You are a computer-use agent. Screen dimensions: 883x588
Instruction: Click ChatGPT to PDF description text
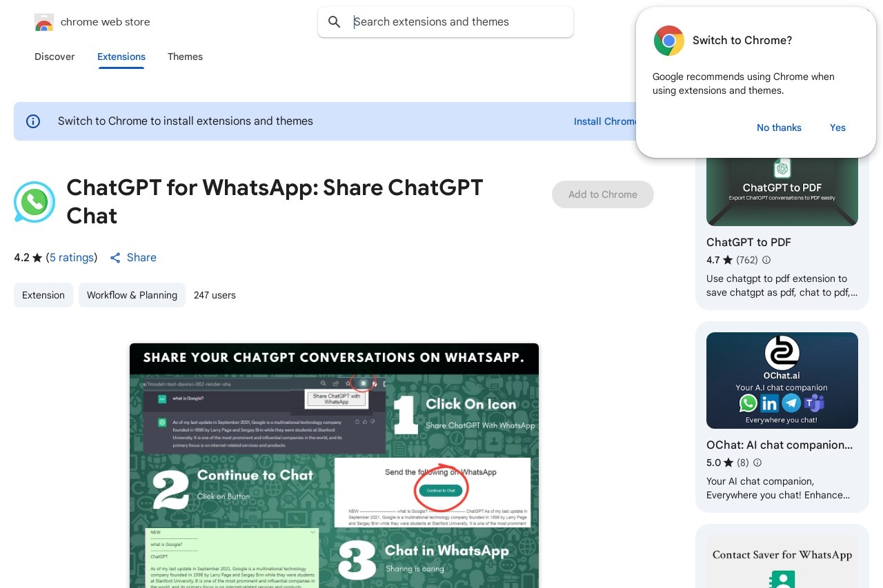[782, 285]
